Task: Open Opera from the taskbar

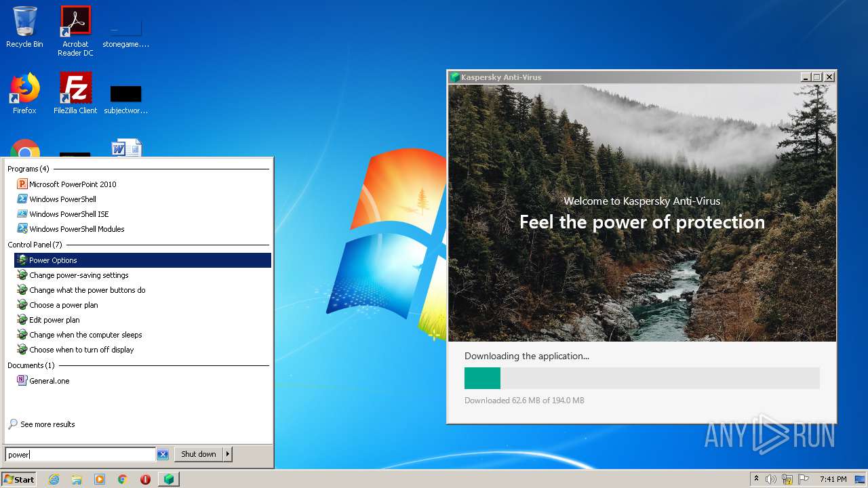Action: pos(145,479)
